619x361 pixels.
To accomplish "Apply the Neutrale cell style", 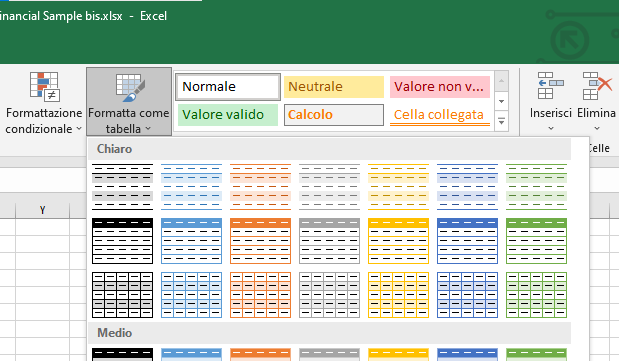I will 334,86.
